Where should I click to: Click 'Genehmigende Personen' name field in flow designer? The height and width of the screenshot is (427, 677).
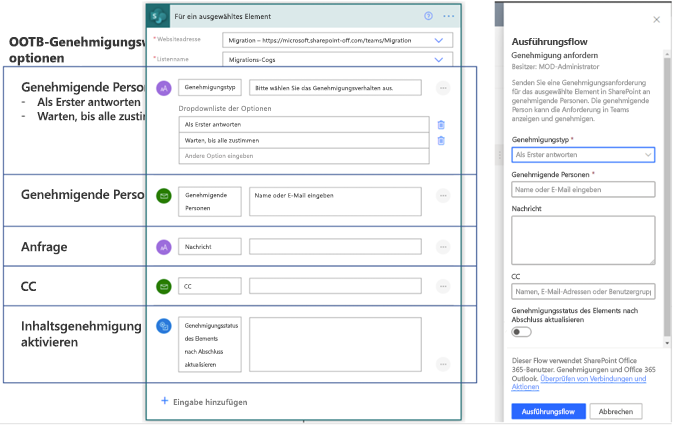click(x=210, y=202)
